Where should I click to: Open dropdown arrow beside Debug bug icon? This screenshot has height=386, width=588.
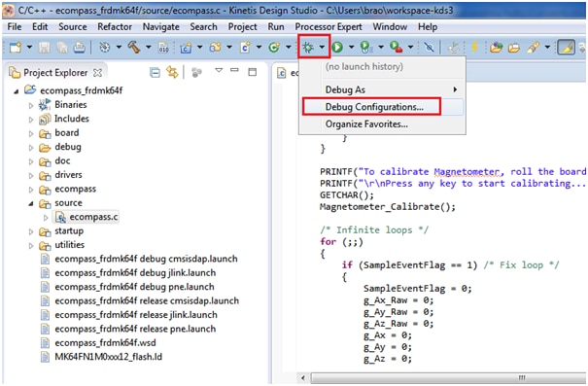click(x=322, y=48)
